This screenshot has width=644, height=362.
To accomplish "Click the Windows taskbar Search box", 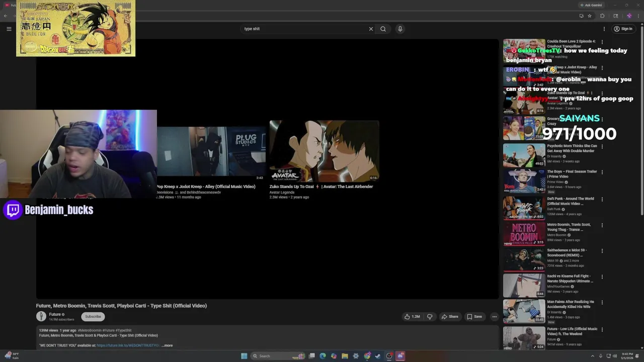I will pyautogui.click(x=278, y=356).
